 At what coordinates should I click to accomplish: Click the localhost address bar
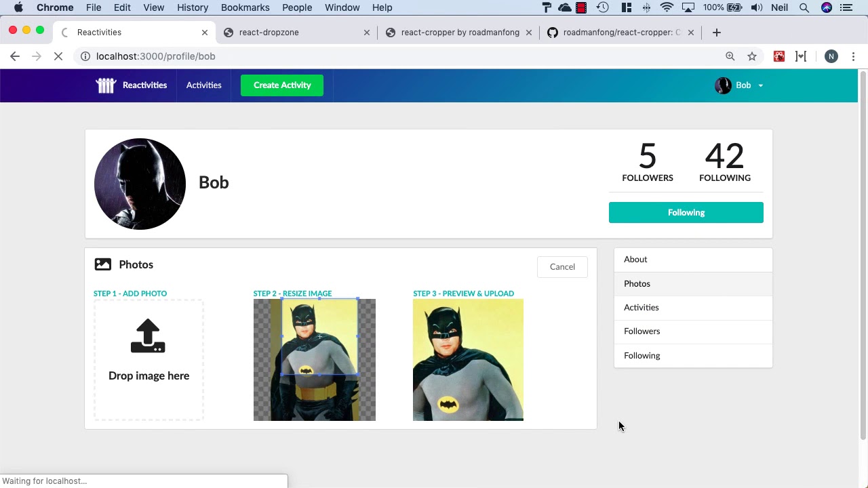(x=400, y=56)
